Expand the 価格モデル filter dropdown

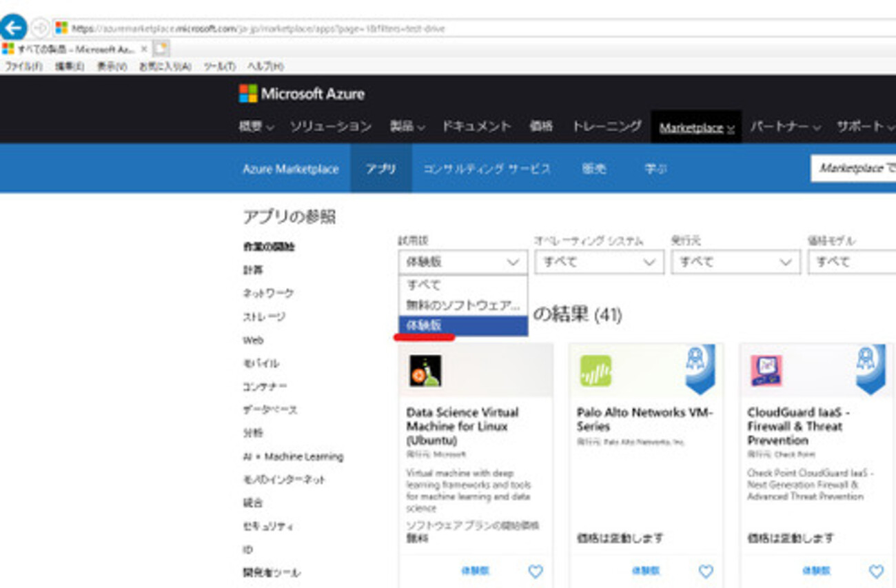[852, 262]
